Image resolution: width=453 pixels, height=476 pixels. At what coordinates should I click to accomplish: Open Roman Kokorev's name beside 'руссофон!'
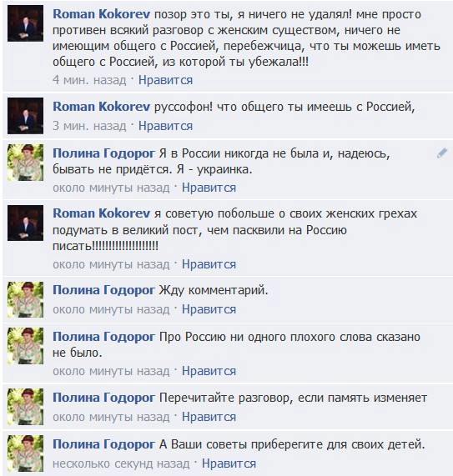click(x=102, y=107)
